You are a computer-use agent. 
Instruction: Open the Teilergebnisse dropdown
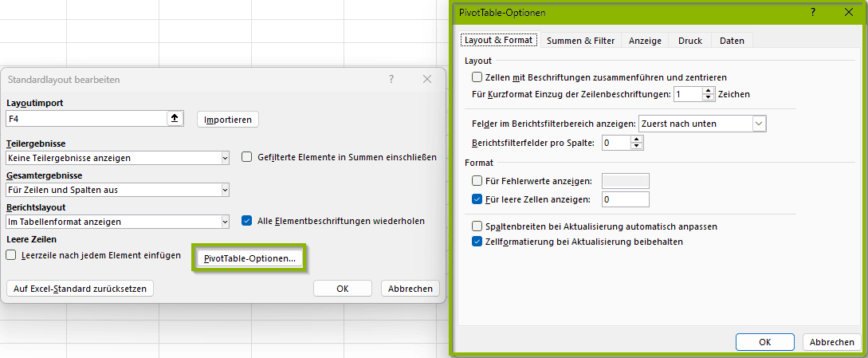point(225,158)
